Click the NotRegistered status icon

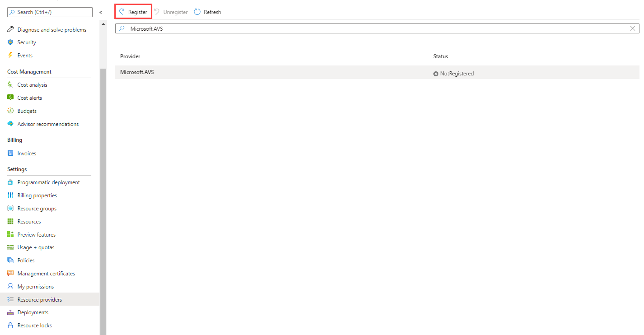436,73
